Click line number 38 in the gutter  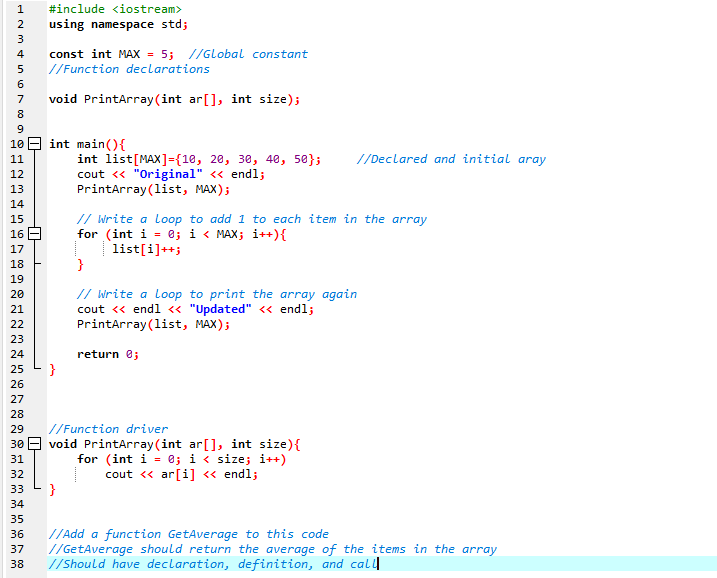point(17,564)
